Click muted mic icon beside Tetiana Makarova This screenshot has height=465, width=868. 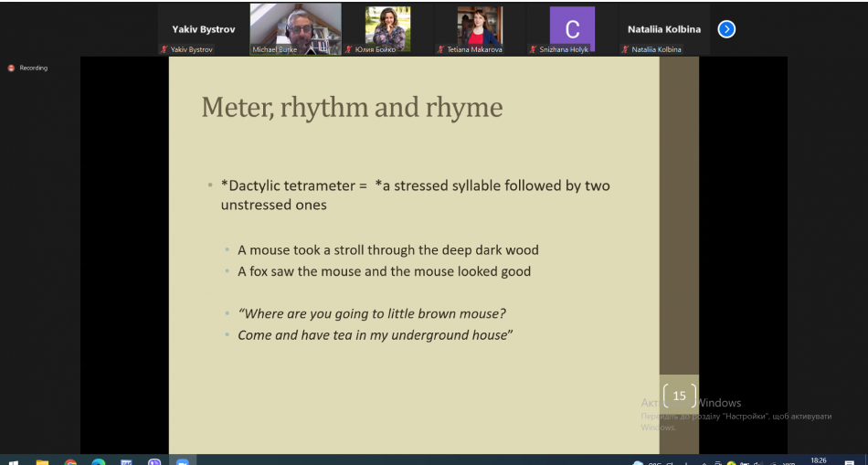pyautogui.click(x=440, y=49)
